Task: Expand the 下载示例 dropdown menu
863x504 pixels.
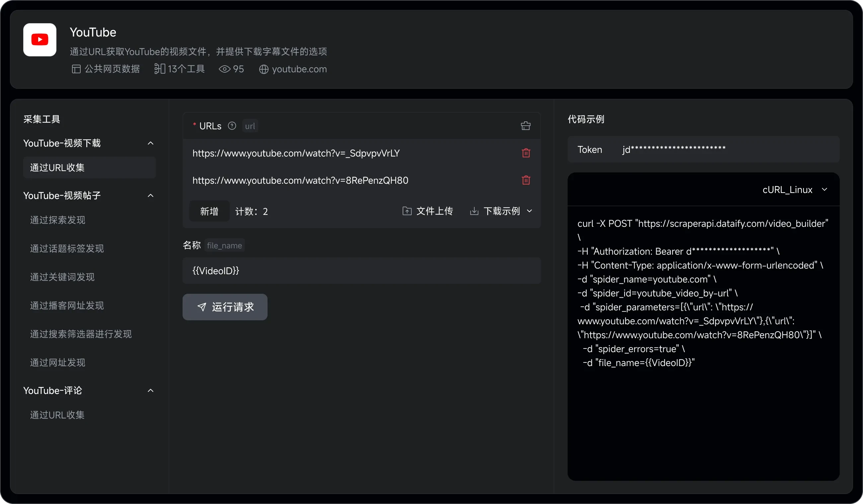Action: pyautogui.click(x=530, y=211)
